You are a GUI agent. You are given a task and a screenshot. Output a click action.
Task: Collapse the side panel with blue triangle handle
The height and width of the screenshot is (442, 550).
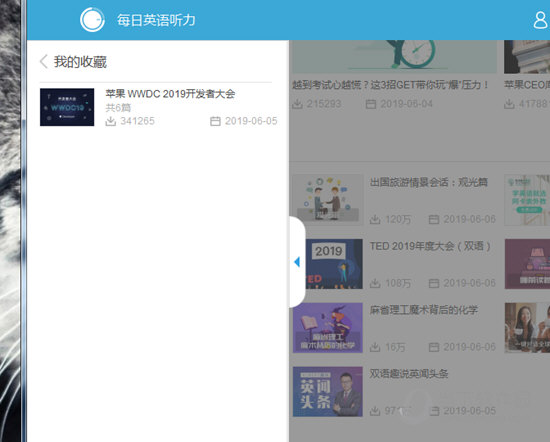[297, 262]
